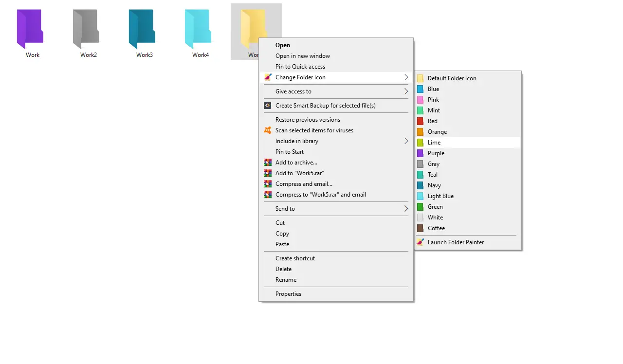623x364 pixels.
Task: Click the Orange color swatch
Action: click(420, 132)
